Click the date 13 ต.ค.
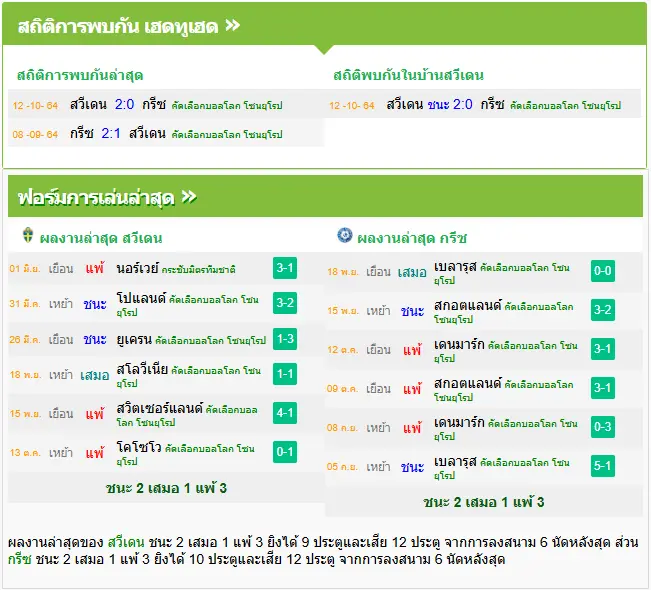Viewport: 651px width, 590px height. (x=24, y=453)
